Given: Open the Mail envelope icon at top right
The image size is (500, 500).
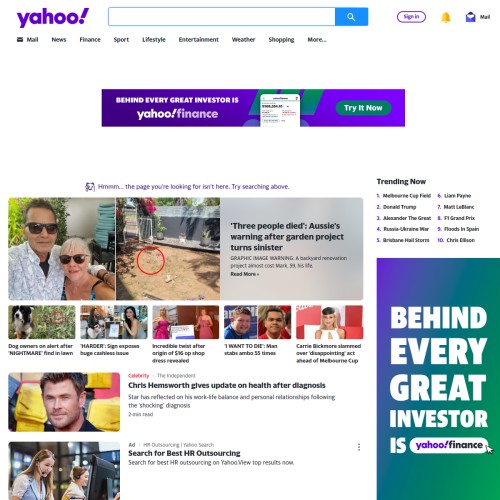Looking at the screenshot, I should point(470,17).
